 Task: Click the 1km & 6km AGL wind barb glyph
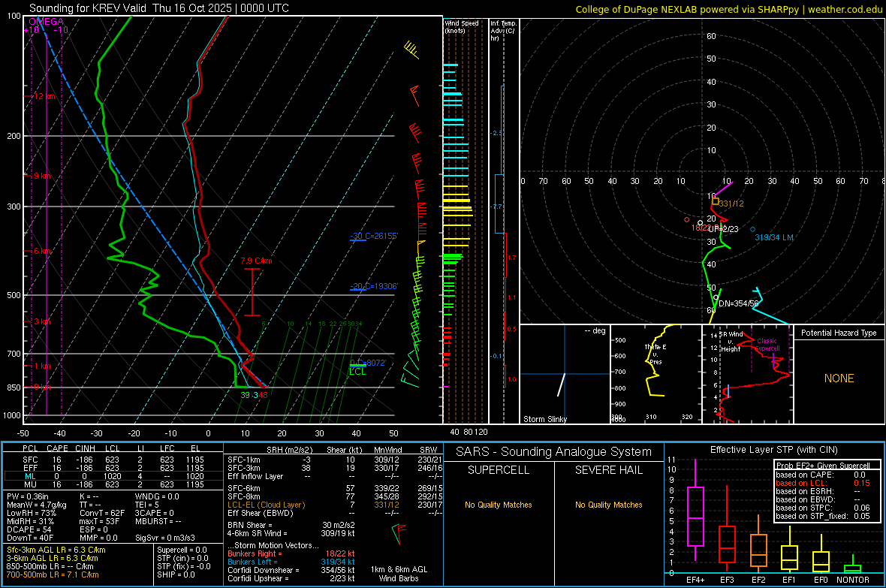pyautogui.click(x=399, y=534)
